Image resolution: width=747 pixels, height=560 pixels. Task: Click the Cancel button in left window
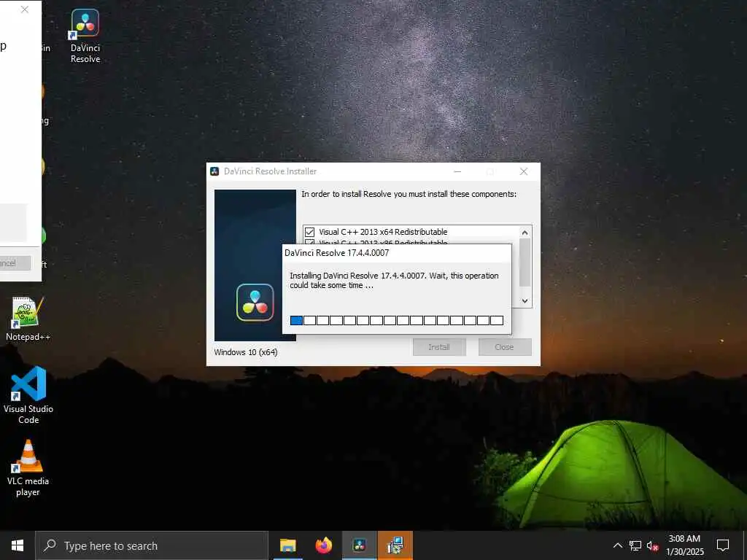point(15,263)
